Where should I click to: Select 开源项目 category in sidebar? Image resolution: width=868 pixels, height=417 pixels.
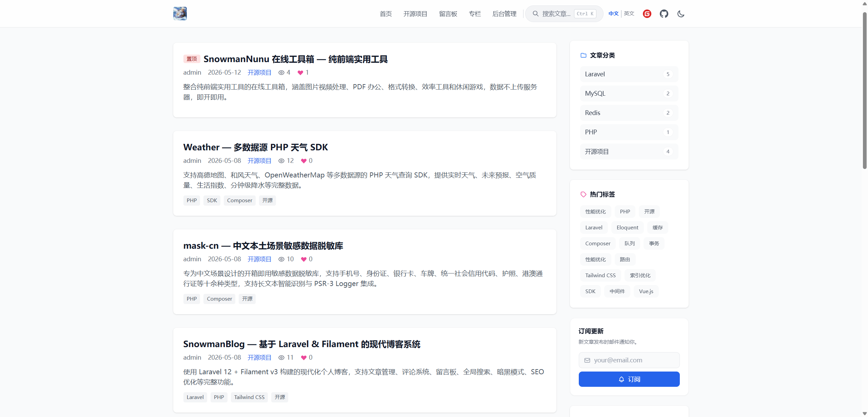tap(629, 151)
